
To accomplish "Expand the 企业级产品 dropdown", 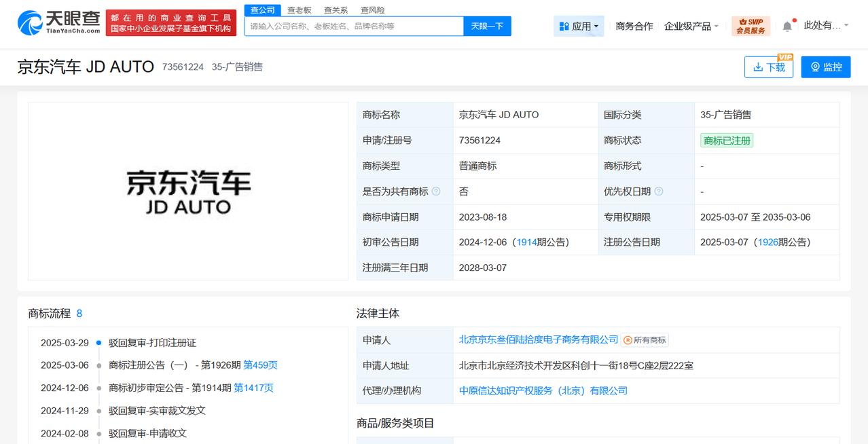I will click(x=691, y=26).
